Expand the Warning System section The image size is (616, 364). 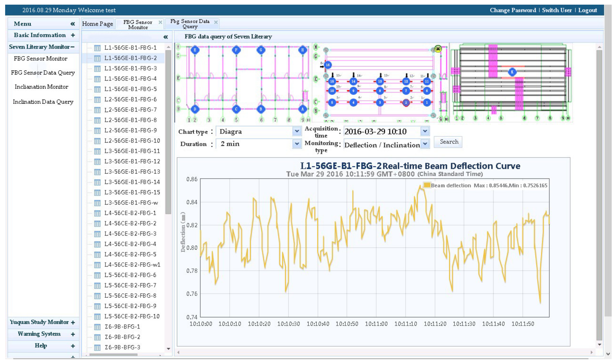(73, 334)
